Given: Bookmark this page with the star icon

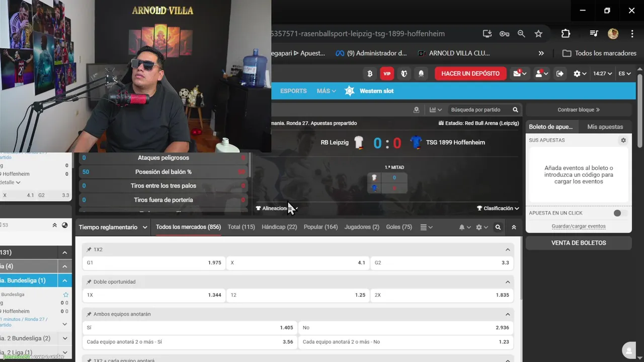Looking at the screenshot, I should tap(538, 34).
